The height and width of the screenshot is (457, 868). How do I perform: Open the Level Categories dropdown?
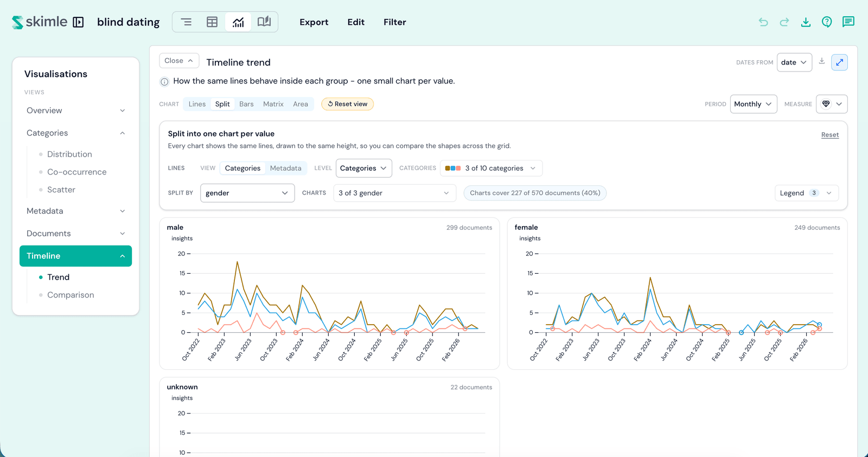click(363, 168)
